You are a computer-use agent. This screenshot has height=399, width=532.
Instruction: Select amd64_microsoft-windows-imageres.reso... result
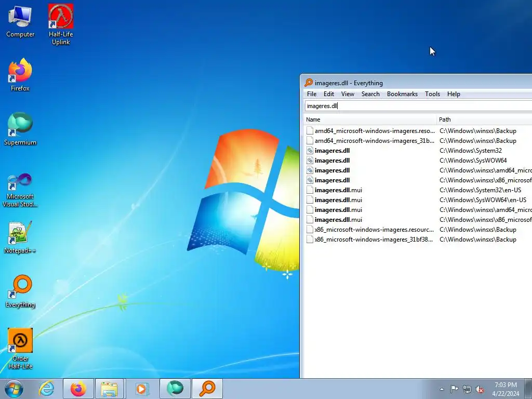(x=375, y=130)
